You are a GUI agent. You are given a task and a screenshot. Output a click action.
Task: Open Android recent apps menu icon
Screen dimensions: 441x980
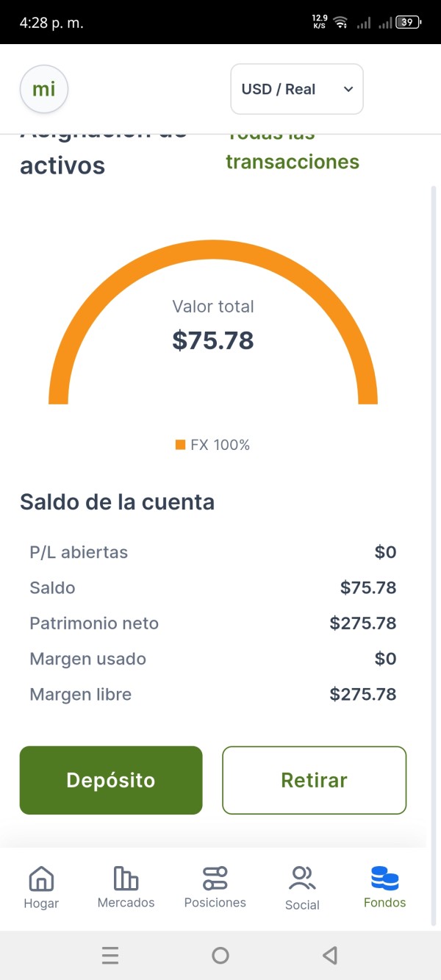click(x=110, y=955)
